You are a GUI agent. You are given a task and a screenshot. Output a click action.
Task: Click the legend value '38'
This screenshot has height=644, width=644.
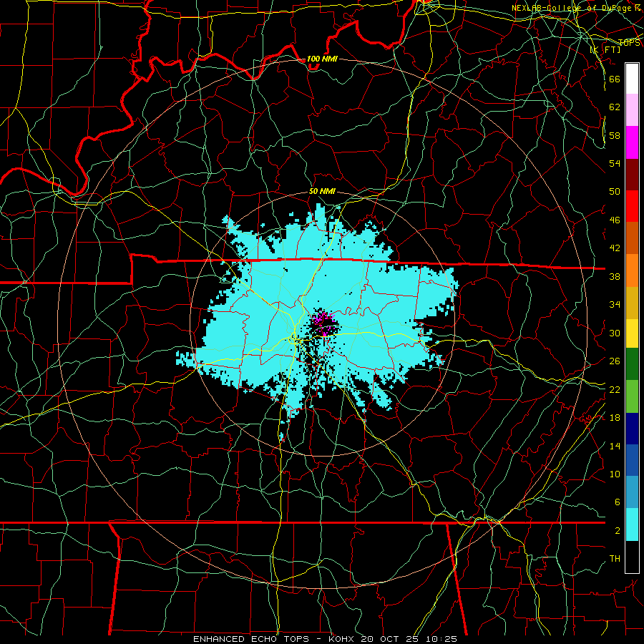coord(615,276)
